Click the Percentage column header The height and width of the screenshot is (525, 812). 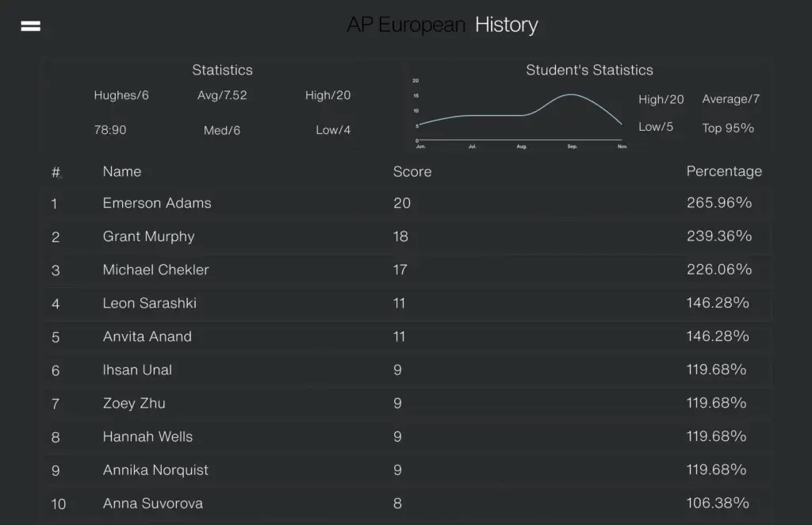[724, 171]
